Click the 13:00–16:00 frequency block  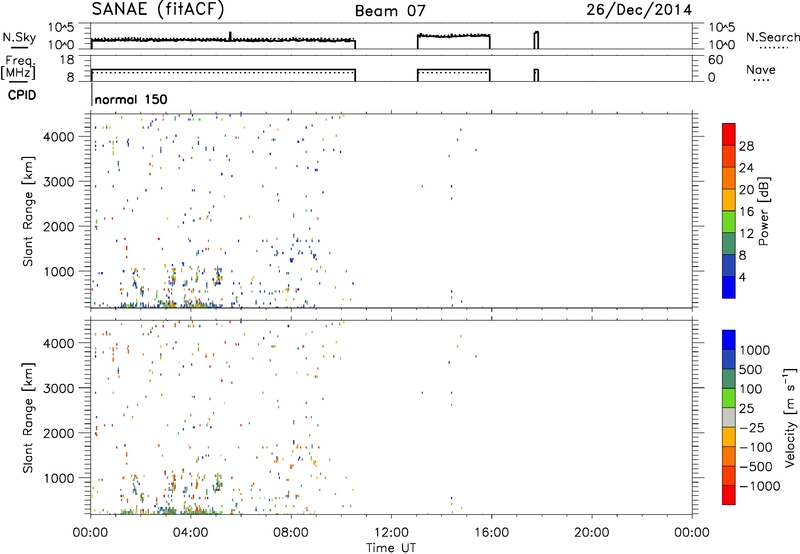click(x=454, y=75)
